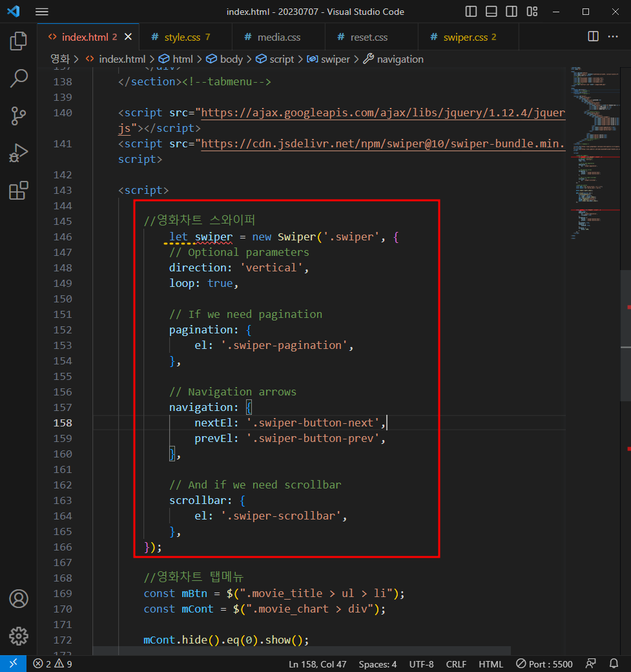Open the notifications bell

[x=614, y=664]
